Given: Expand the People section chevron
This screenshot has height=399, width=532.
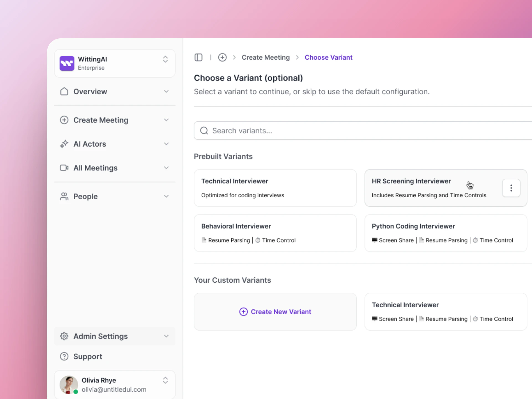Looking at the screenshot, I should 166,196.
